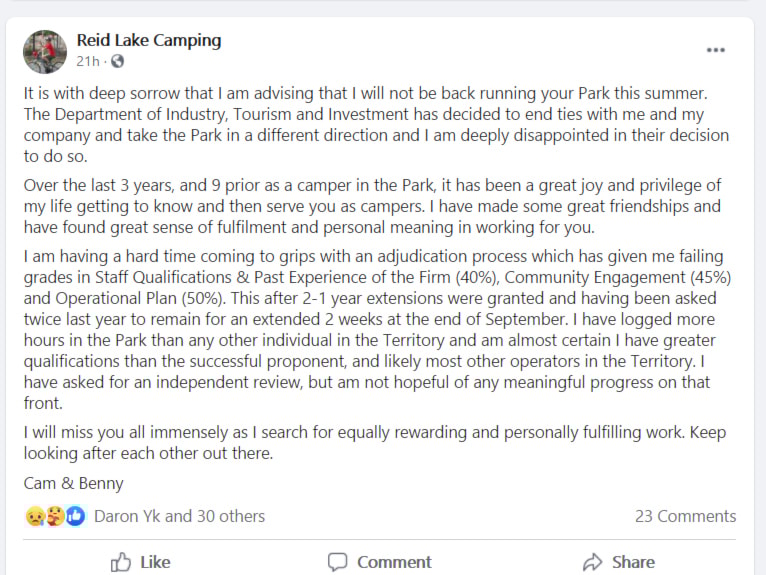This screenshot has height=575, width=766.
Task: Open the 21h post timestamp link
Action: [88, 61]
